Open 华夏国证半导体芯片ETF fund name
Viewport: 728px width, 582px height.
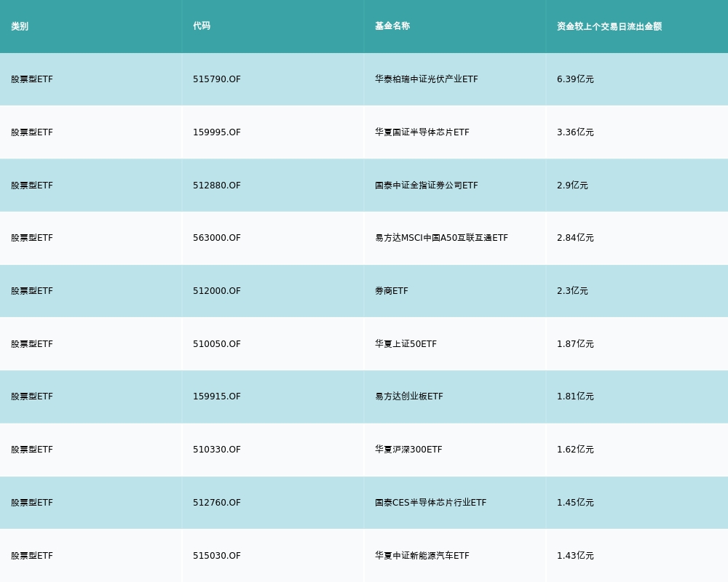pyautogui.click(x=422, y=132)
